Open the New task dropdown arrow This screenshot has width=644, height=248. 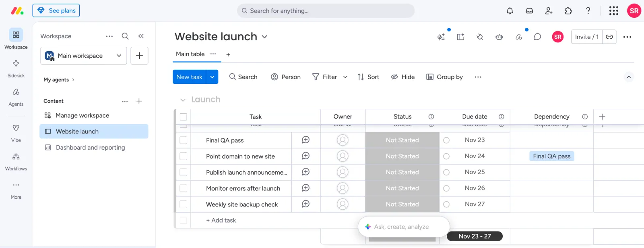pos(212,77)
